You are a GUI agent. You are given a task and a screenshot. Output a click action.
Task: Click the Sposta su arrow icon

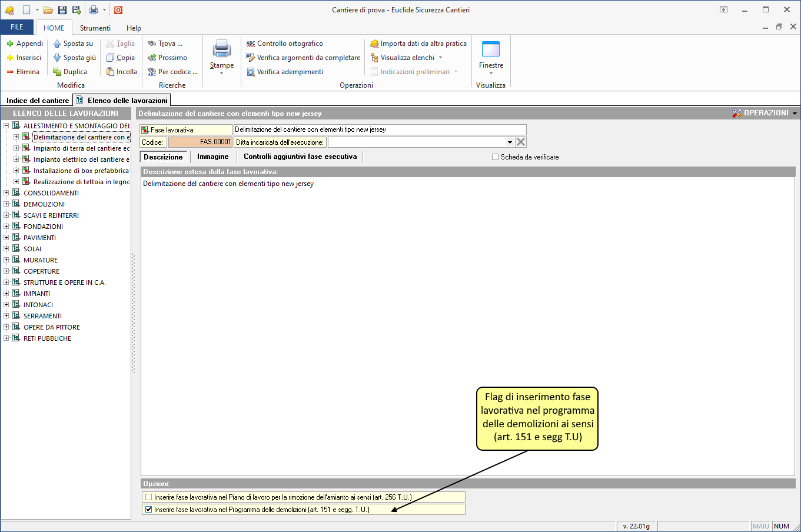pos(57,44)
